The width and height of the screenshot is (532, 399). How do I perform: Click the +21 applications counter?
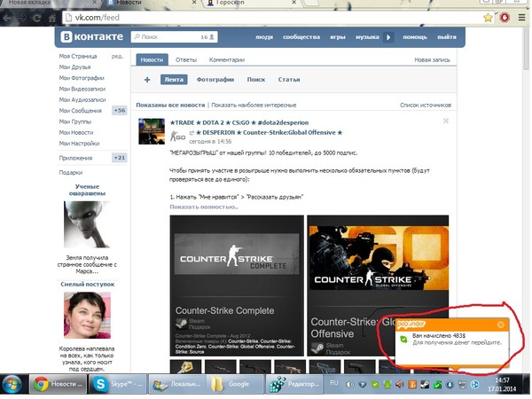pos(120,158)
